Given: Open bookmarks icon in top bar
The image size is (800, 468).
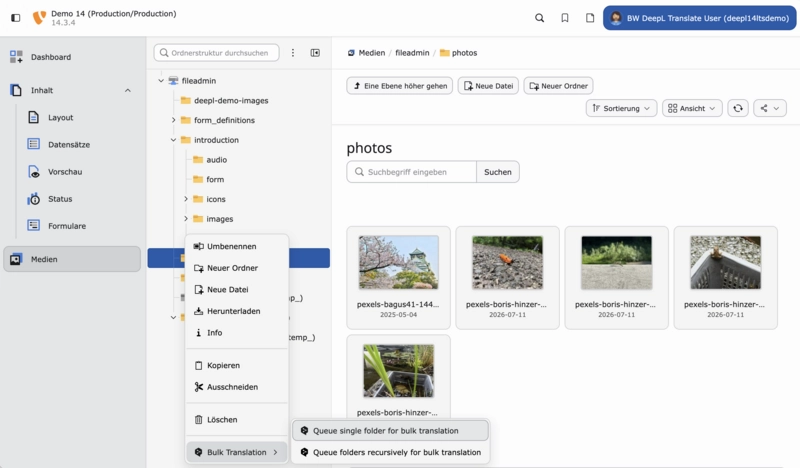Looking at the screenshot, I should (565, 18).
